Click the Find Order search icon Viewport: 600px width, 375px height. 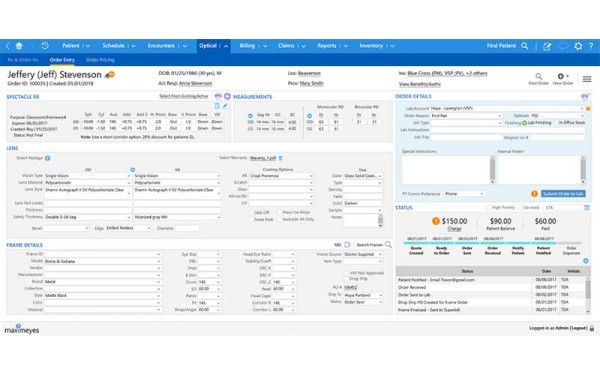[539, 76]
